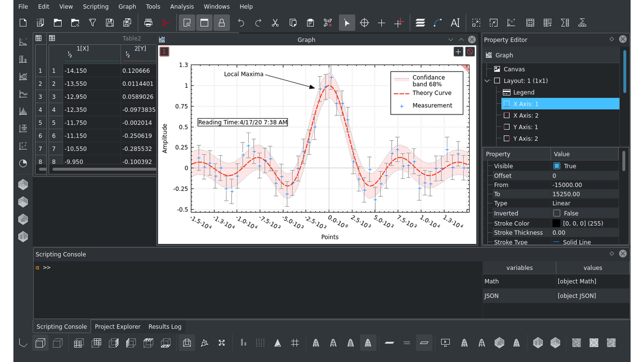
Task: Select the Pointer/selection tool in the toolbar
Action: [347, 23]
